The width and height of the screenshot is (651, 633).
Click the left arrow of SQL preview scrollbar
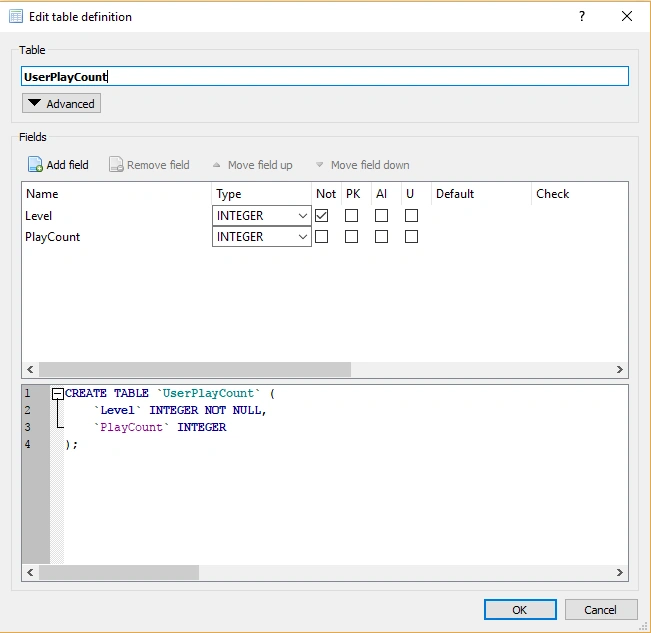point(30,572)
